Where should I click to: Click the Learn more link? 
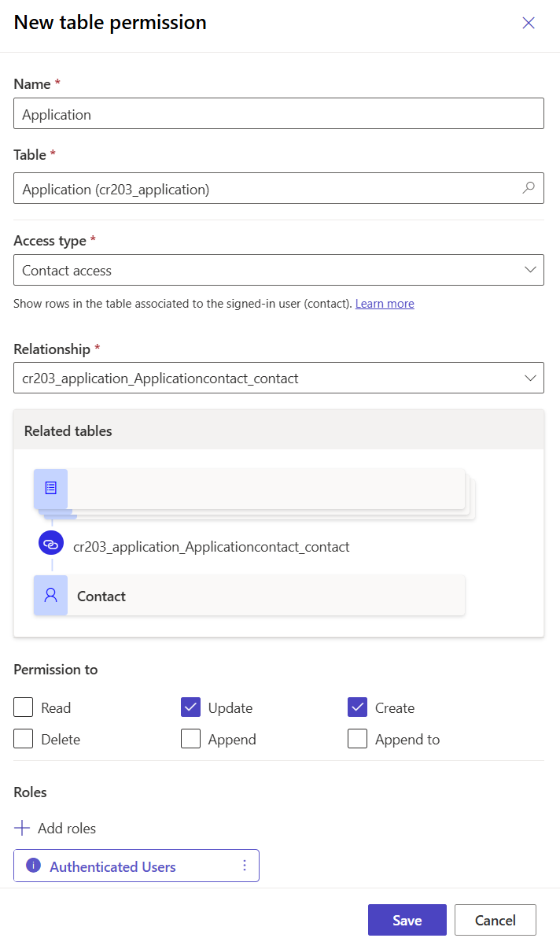[385, 303]
